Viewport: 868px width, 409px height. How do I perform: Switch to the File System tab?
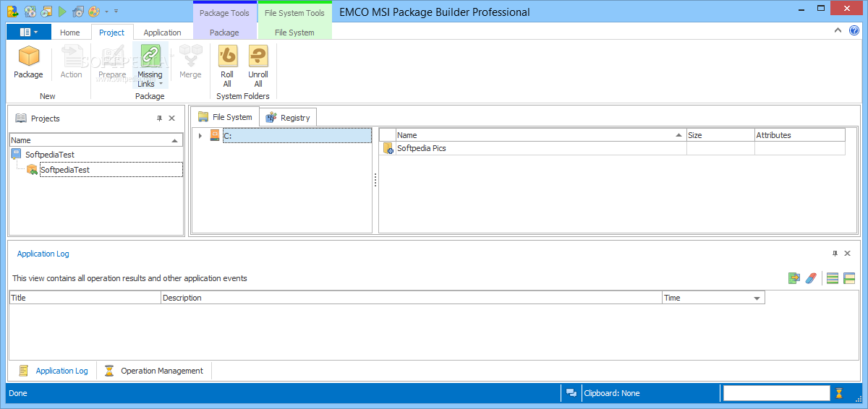click(x=224, y=117)
